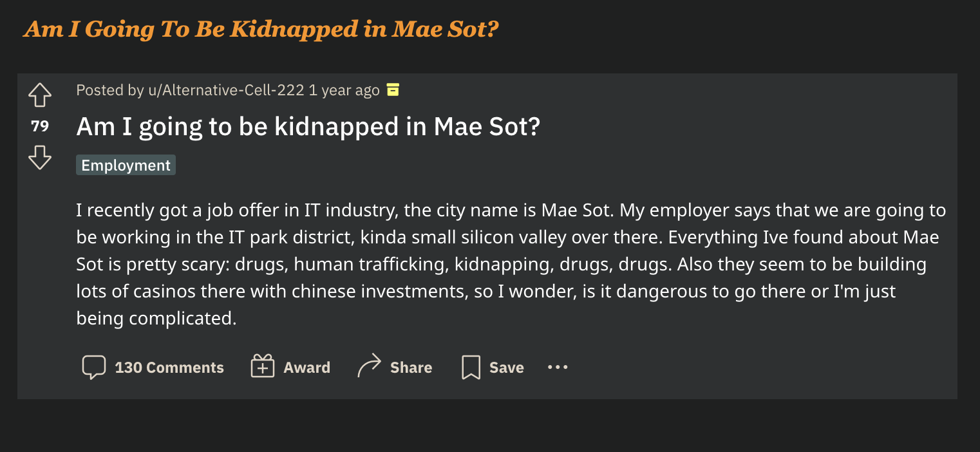Upvote the Mae Sot post

[x=40, y=95]
